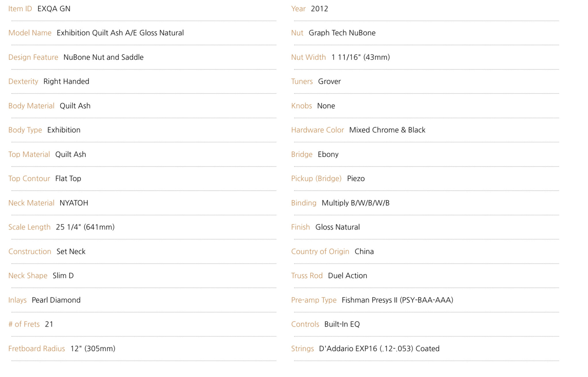Select the Piezo bridge pickup value
The image size is (588, 377).
click(x=356, y=178)
